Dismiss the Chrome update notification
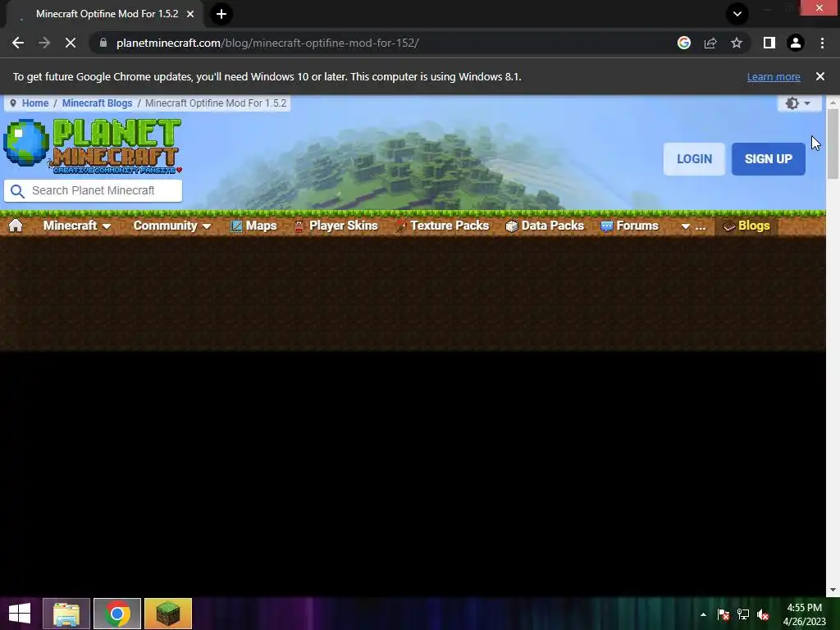The height and width of the screenshot is (630, 840). tap(820, 76)
